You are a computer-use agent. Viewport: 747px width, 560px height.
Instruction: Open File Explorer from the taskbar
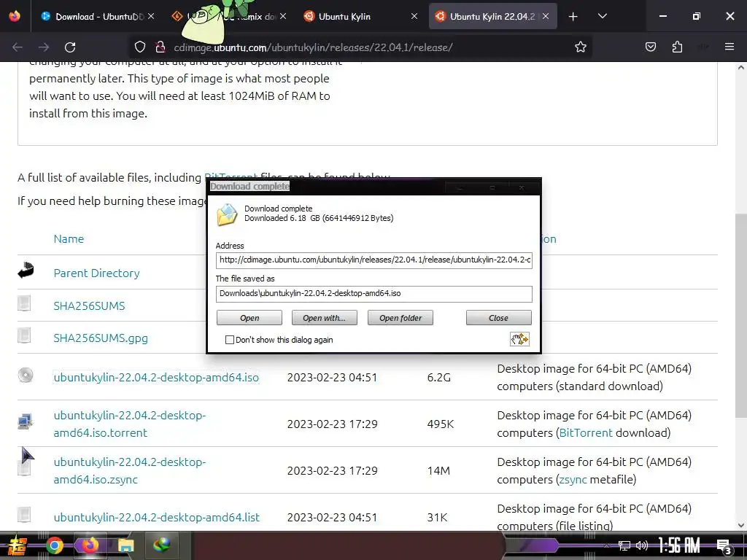[126, 545]
